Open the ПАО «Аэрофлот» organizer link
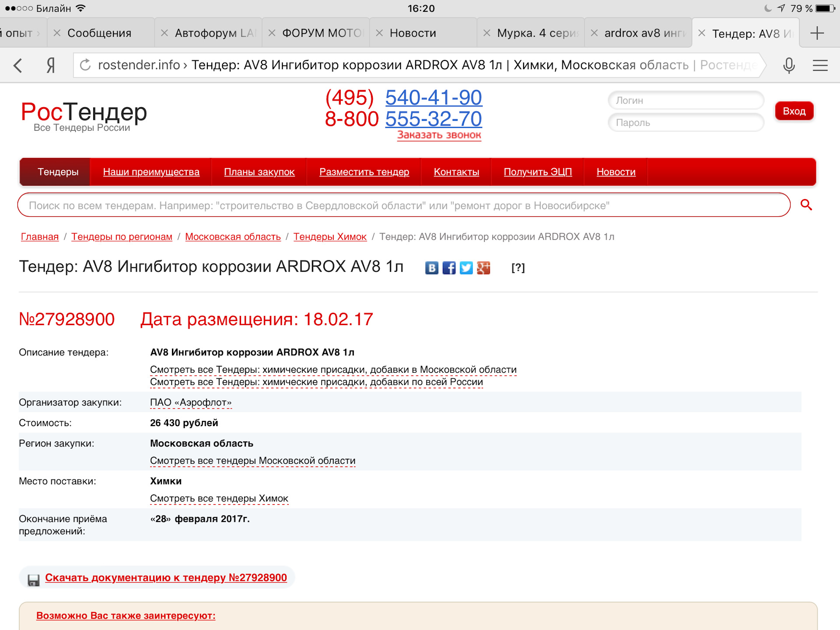 click(191, 402)
